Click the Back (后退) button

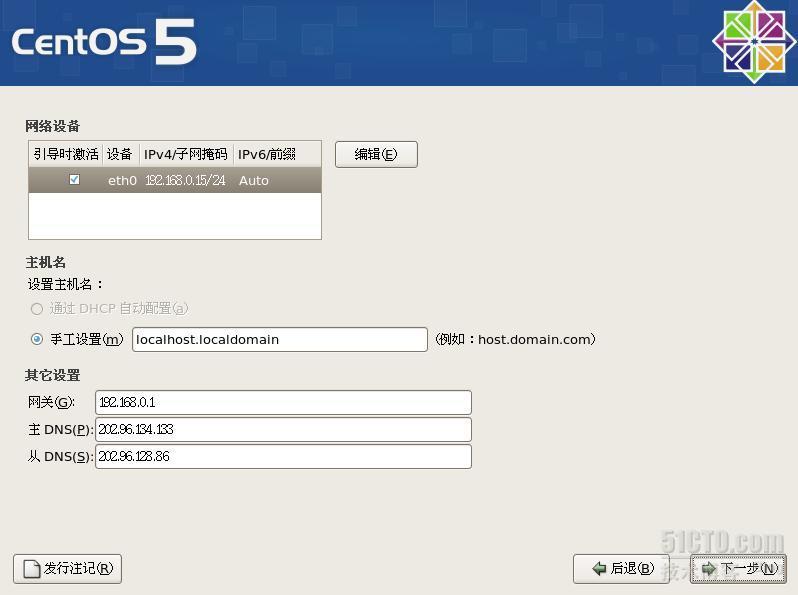pyautogui.click(x=621, y=568)
